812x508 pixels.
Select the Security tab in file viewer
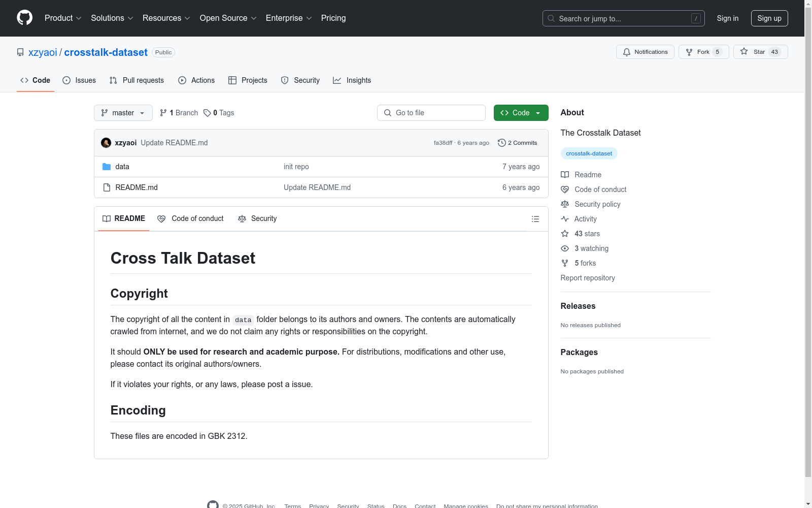257,218
